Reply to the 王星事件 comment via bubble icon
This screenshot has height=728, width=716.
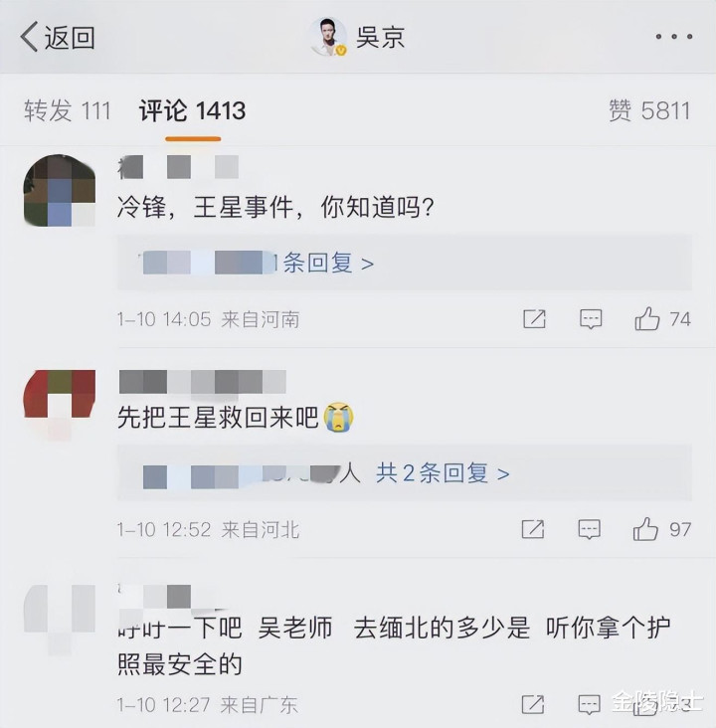[x=591, y=319]
